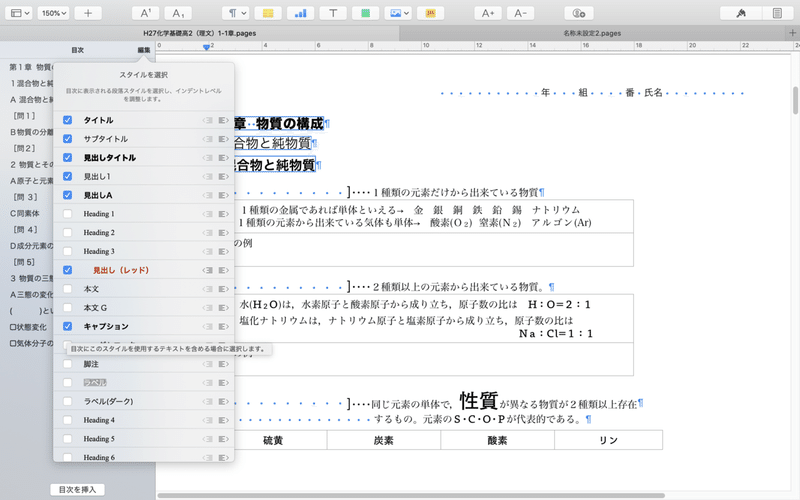This screenshot has width=800, height=500.
Task: Add a comment using the yellow Comment icon
Action: coord(431,13)
